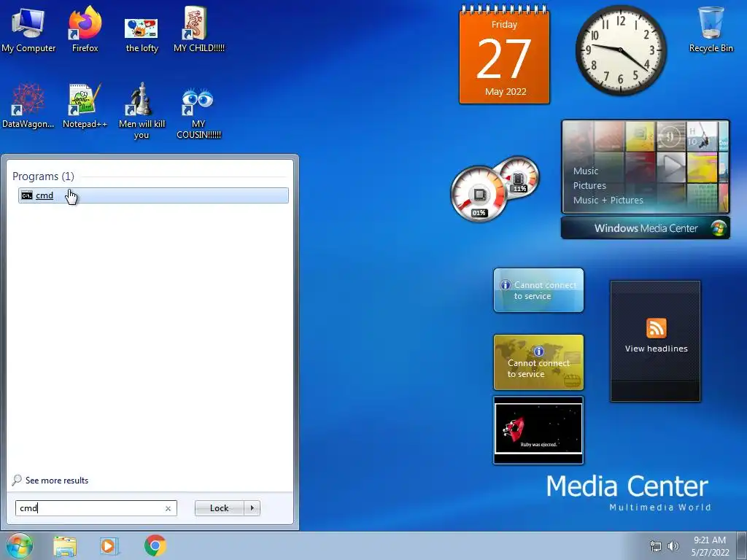Open Windows Explorer from the taskbar

tap(65, 545)
